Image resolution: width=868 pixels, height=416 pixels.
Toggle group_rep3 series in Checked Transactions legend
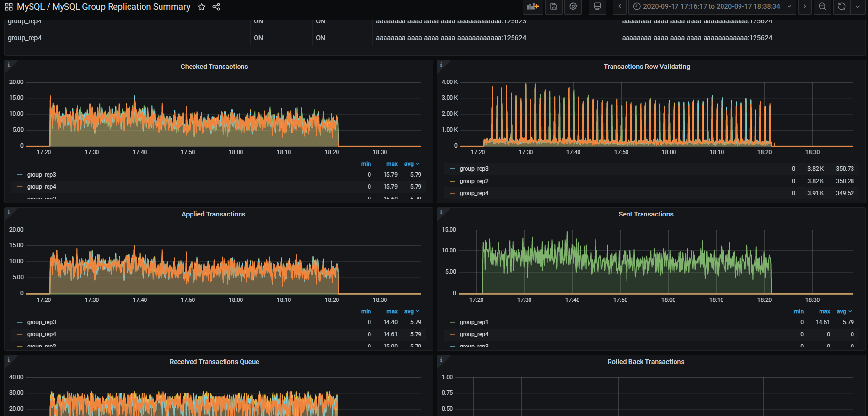[x=41, y=175]
